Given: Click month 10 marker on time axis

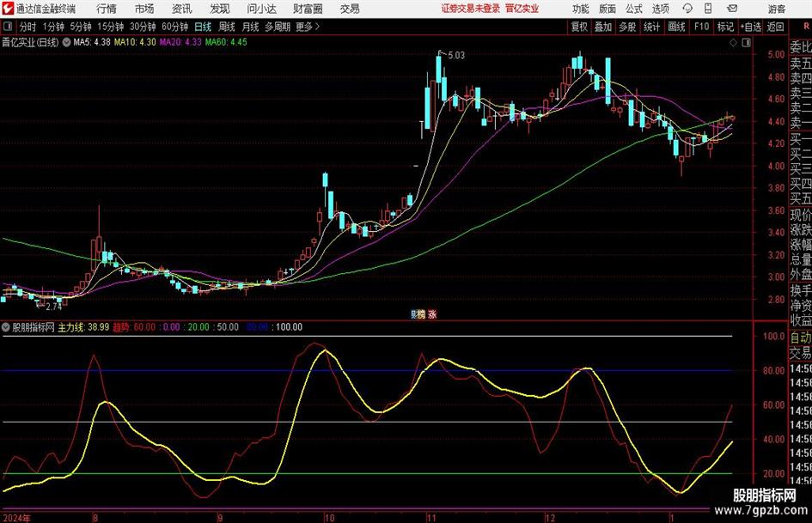Looking at the screenshot, I should tap(329, 518).
